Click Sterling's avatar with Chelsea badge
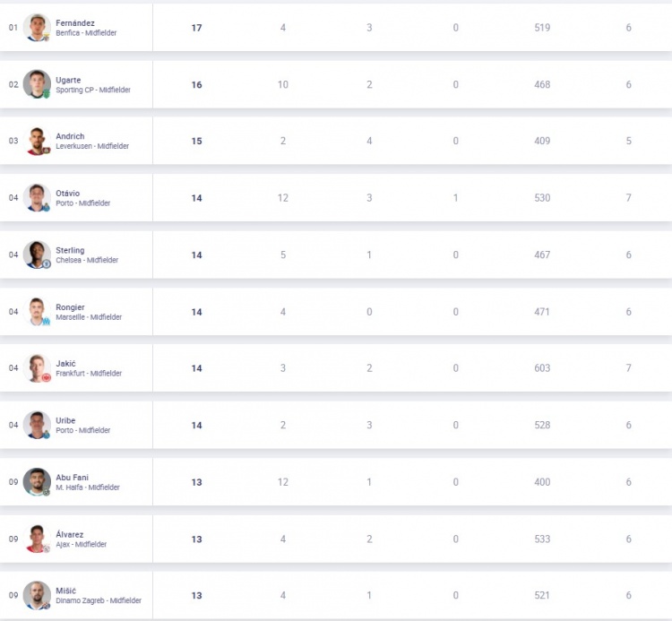The image size is (672, 621). point(37,255)
